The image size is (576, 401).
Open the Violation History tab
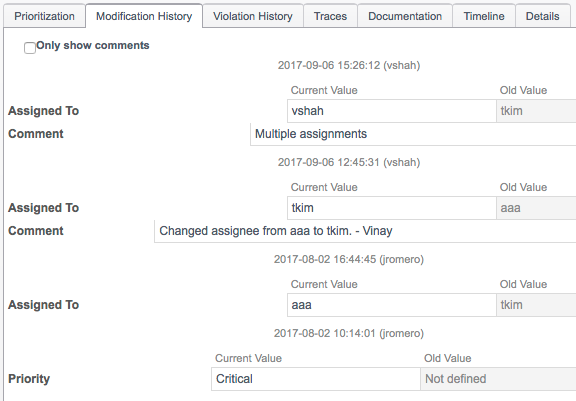[253, 16]
